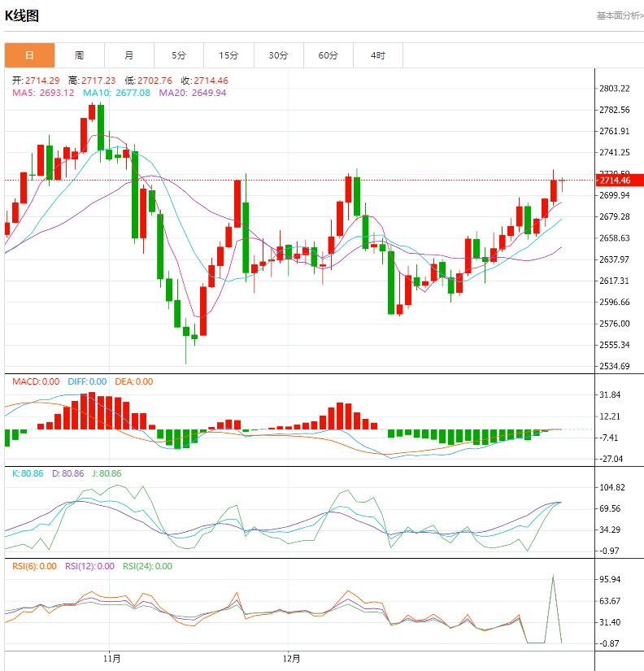Open the 基本面分析 link

pyautogui.click(x=620, y=15)
